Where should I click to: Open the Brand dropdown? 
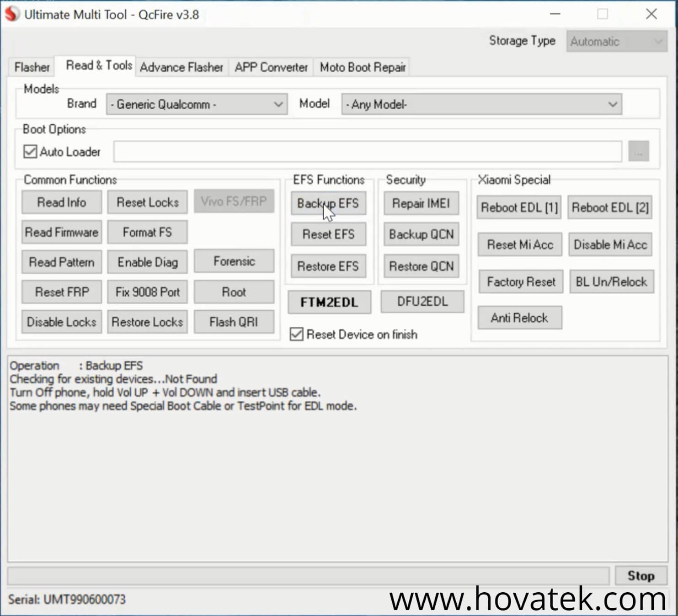[x=197, y=104]
